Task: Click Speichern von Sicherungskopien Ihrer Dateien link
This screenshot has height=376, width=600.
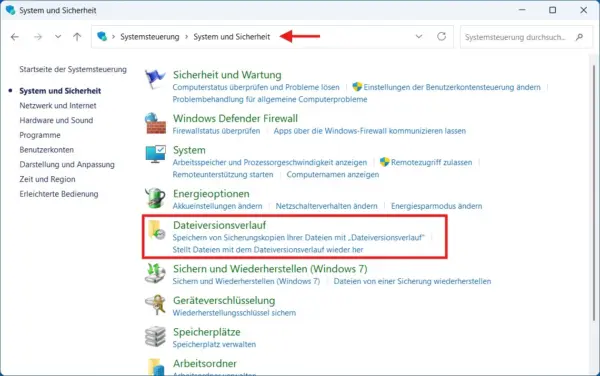Action: [298, 238]
